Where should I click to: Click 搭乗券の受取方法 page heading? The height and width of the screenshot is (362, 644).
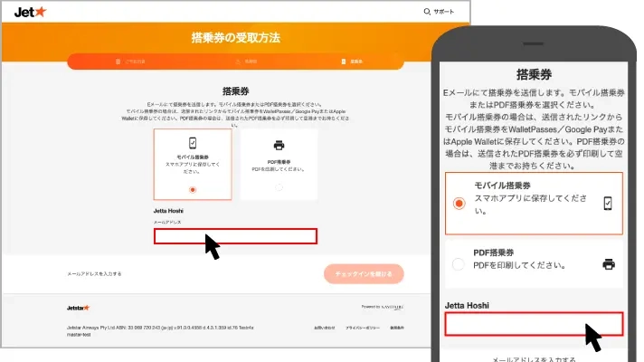(236, 38)
